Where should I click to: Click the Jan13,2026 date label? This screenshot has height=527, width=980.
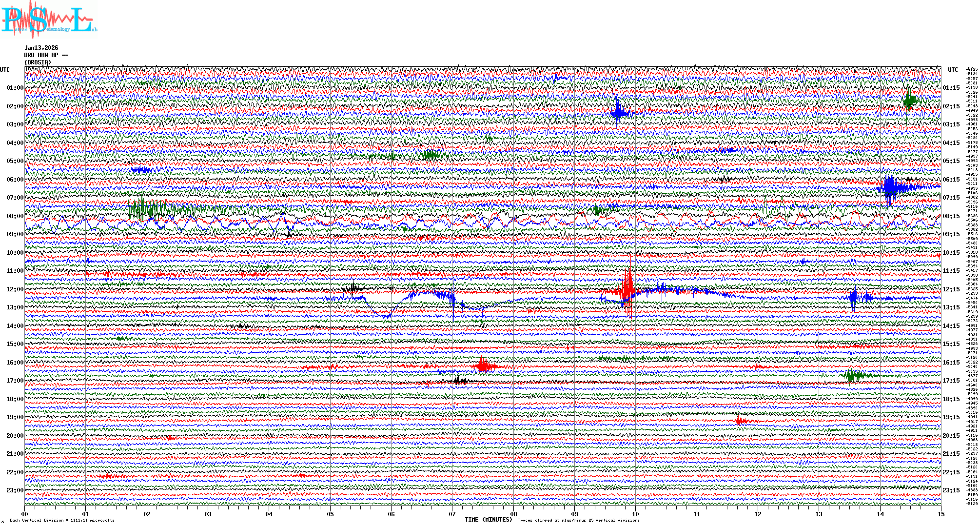click(41, 48)
